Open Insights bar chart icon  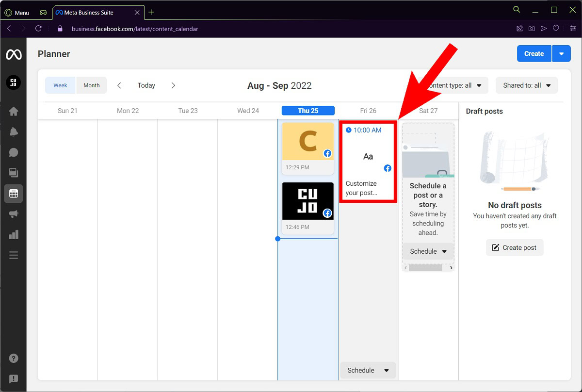coord(14,235)
